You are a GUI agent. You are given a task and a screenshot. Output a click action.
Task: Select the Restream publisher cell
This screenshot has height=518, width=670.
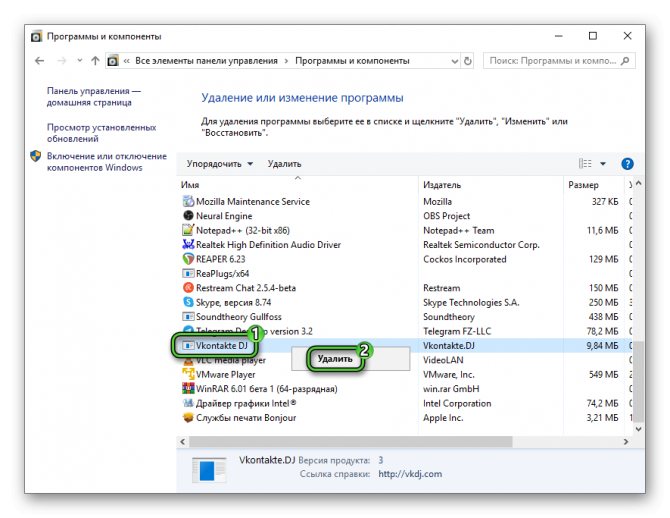[441, 288]
